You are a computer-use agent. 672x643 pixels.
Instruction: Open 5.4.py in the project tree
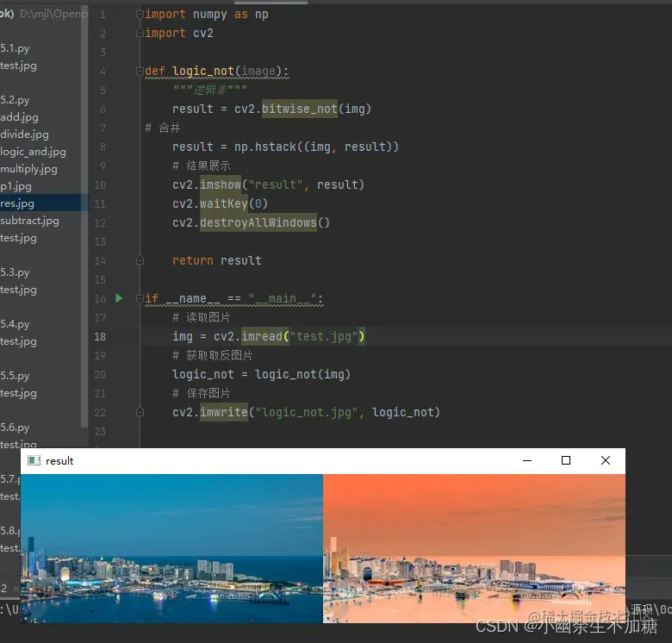15,323
